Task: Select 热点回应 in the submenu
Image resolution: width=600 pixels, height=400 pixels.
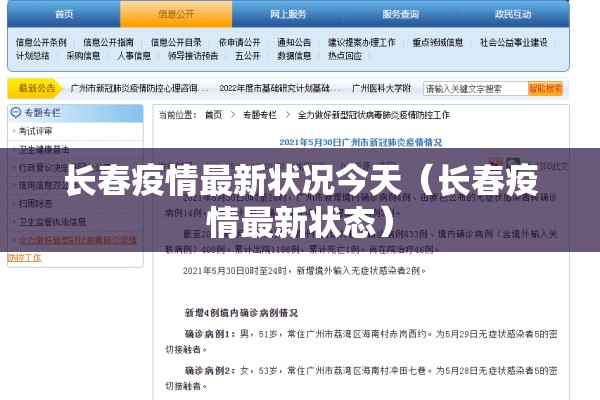Action: coord(344,56)
